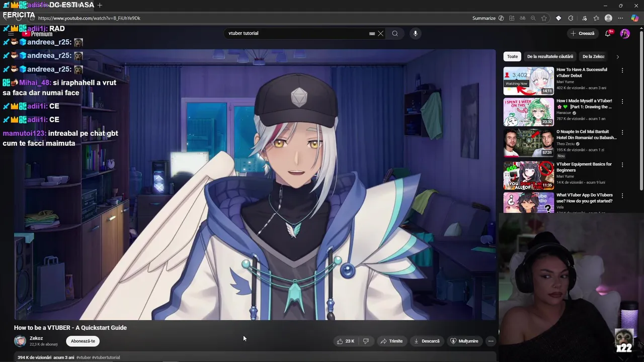Click the Mulțumire thanks button
Image resolution: width=644 pixels, height=362 pixels.
point(464,341)
